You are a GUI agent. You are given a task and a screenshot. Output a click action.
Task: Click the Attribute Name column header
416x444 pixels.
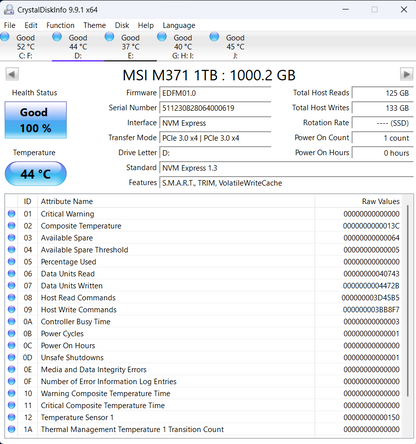[x=176, y=201]
